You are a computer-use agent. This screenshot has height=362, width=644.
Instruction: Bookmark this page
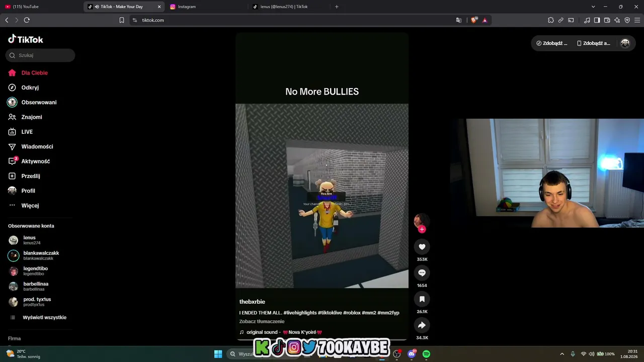(x=122, y=20)
